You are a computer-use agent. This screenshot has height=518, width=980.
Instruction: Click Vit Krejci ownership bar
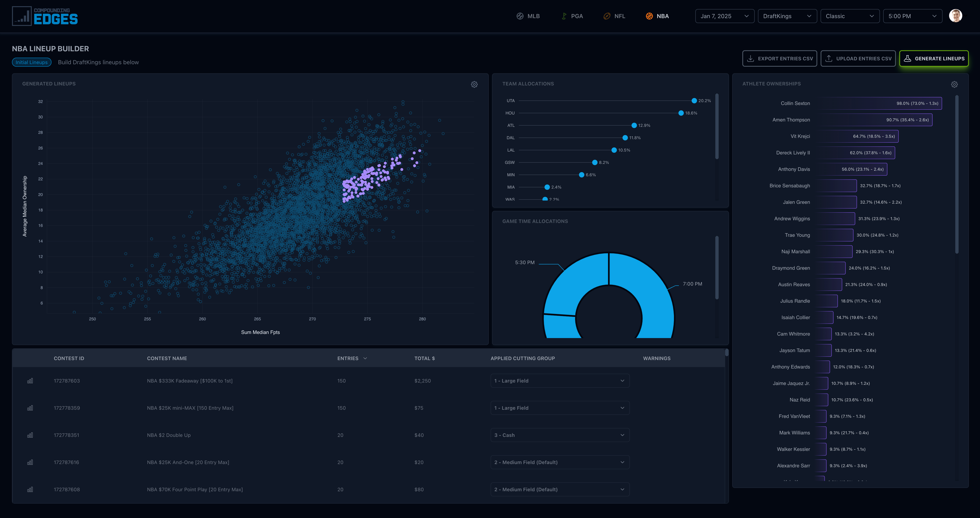(x=857, y=136)
